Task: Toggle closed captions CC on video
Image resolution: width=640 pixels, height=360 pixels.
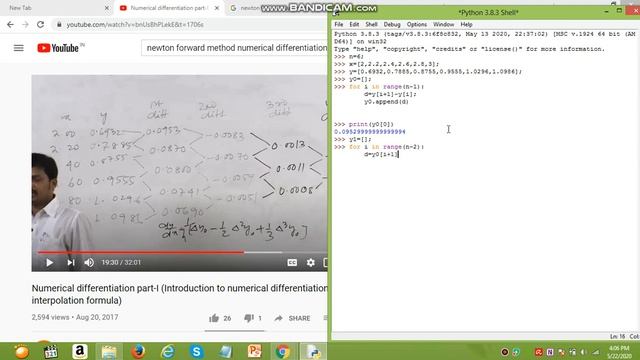Action: [x=292, y=262]
